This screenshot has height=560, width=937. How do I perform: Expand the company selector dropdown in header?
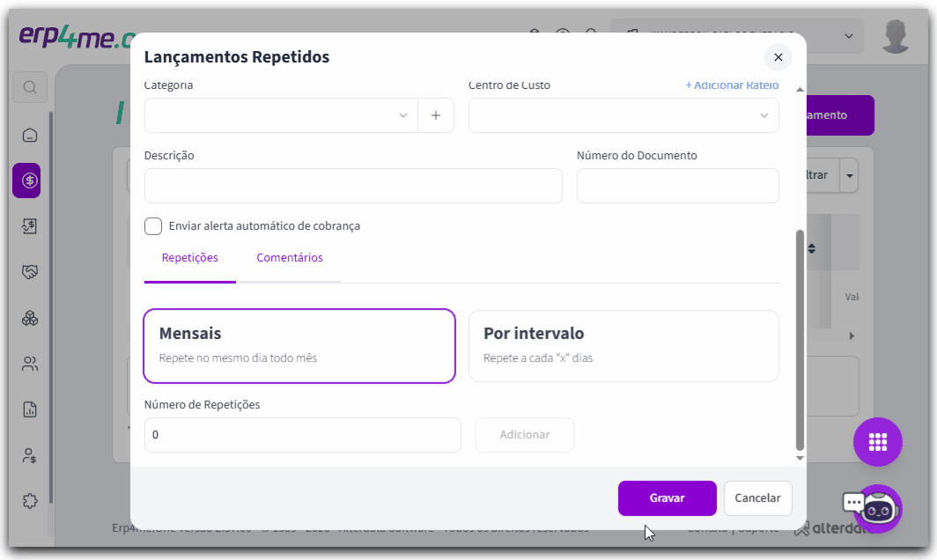849,36
